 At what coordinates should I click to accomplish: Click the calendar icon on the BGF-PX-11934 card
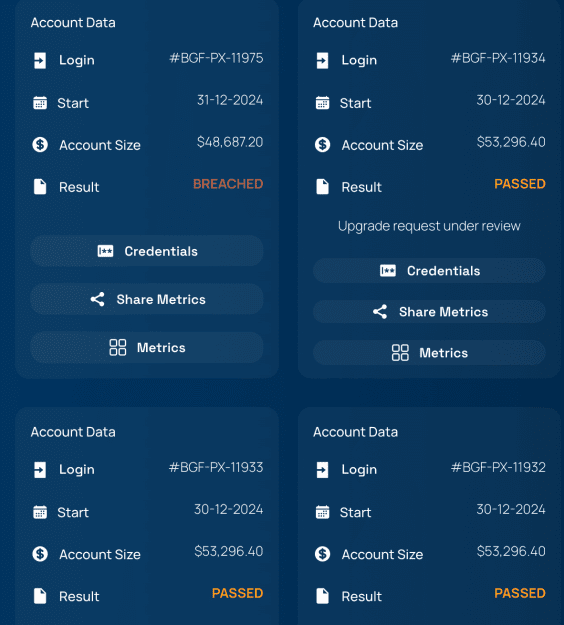tap(322, 103)
